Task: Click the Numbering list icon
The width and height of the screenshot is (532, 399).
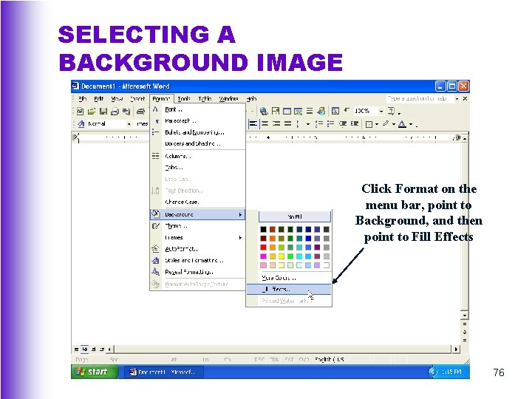Action: 318,124
